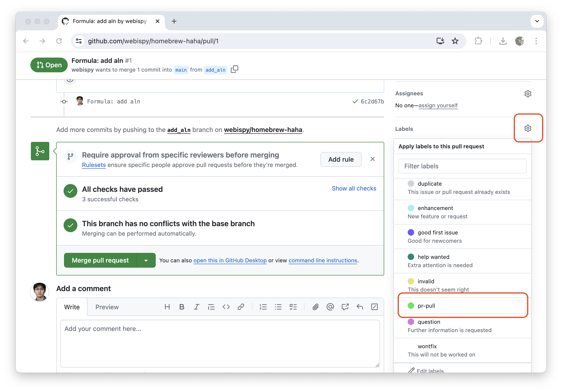This screenshot has height=392, width=562.
Task: Switch to the Preview tab
Action: click(107, 307)
